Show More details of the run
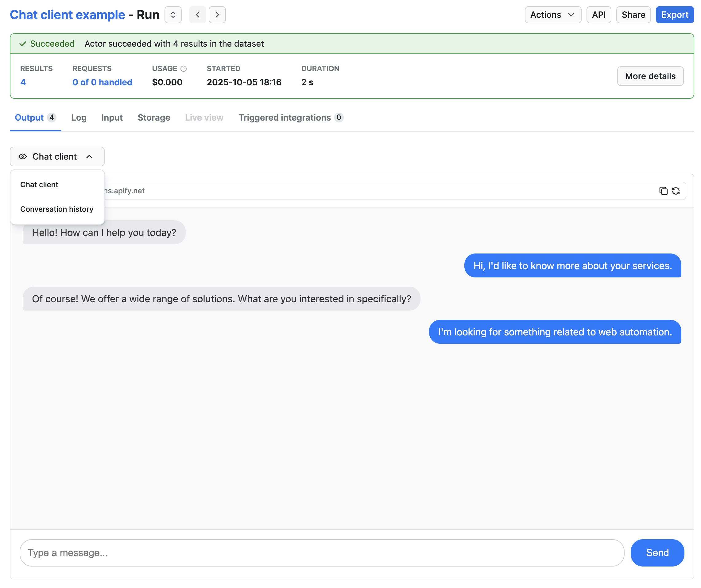The width and height of the screenshot is (701, 588). pos(650,76)
